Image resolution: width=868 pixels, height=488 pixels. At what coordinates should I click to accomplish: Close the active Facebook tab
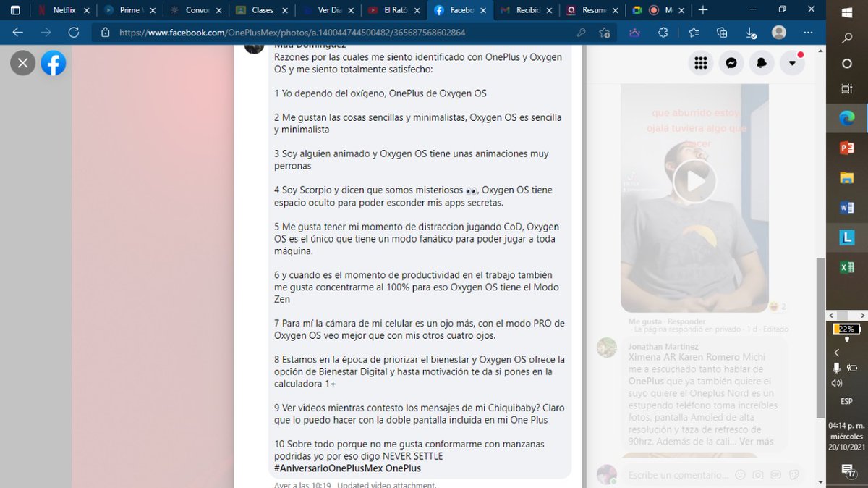click(x=482, y=10)
